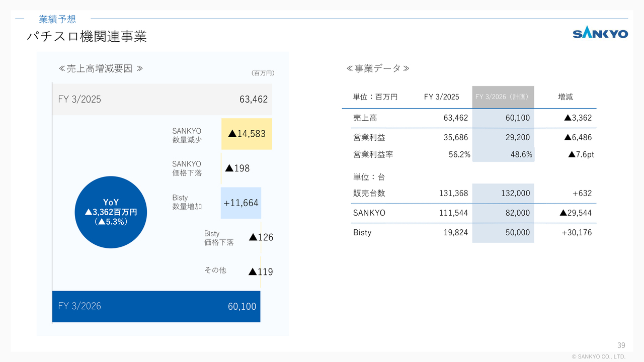
Task: Click the ▲29,544 cell
Action: [x=576, y=213]
